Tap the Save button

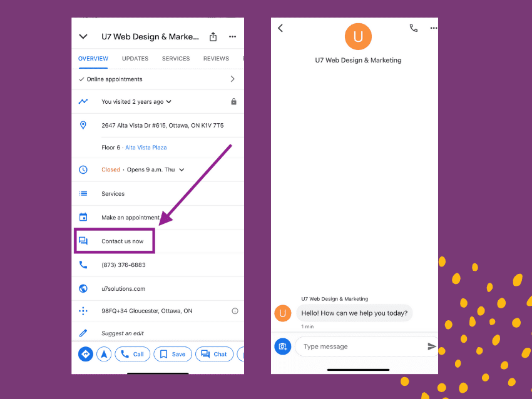173,354
